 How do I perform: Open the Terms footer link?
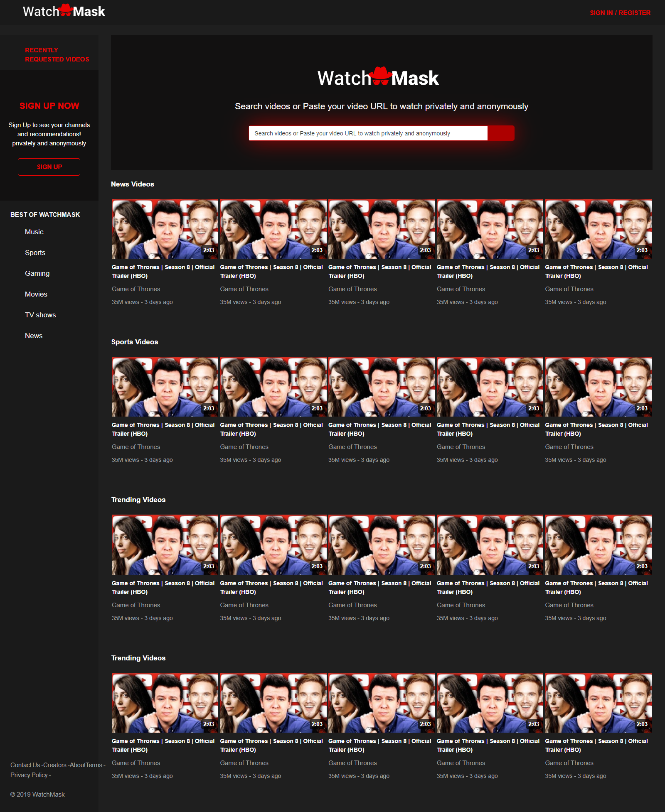click(x=94, y=765)
